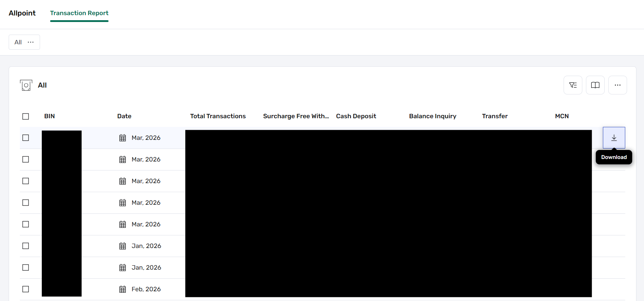Click the Transfer column header
The image size is (644, 301).
pos(495,116)
